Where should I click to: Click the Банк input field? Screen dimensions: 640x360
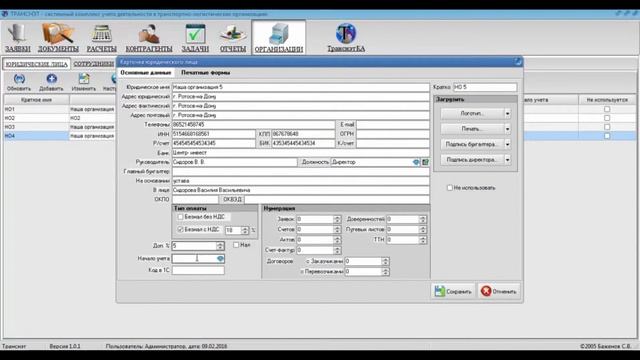(x=300, y=153)
